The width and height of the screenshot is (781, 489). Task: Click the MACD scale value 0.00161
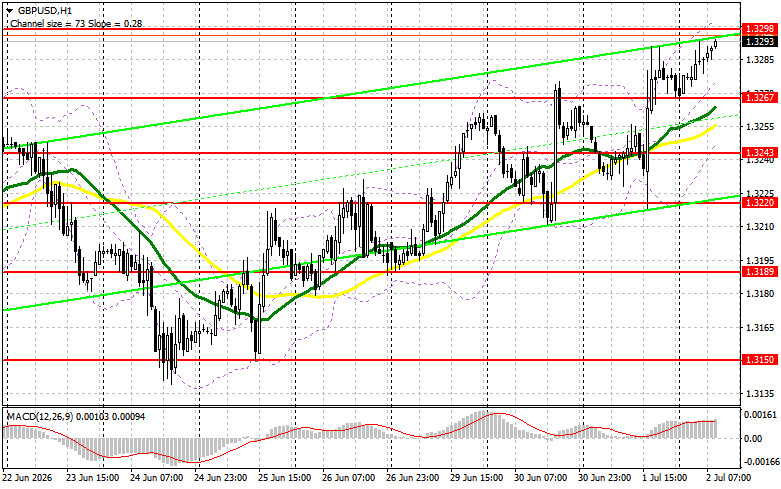pyautogui.click(x=760, y=414)
